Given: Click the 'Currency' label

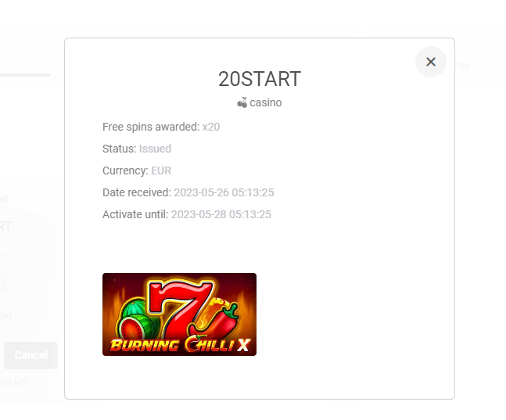Looking at the screenshot, I should coord(126,171).
